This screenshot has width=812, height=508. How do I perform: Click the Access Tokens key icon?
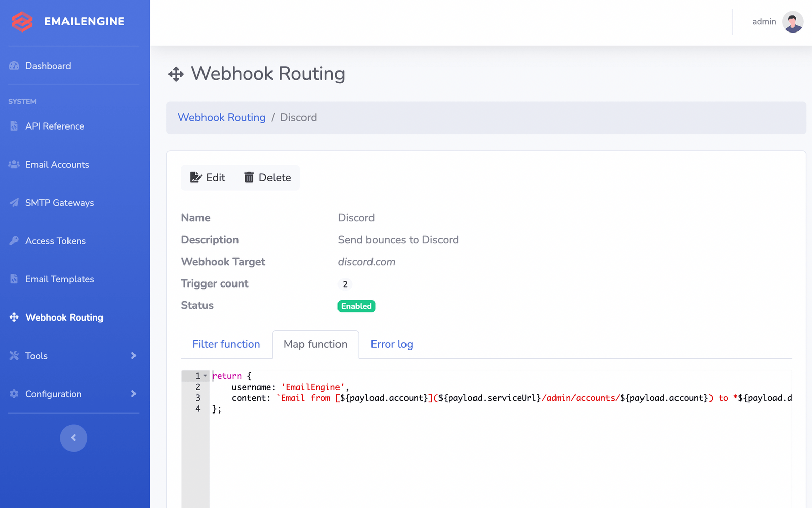[x=14, y=240]
